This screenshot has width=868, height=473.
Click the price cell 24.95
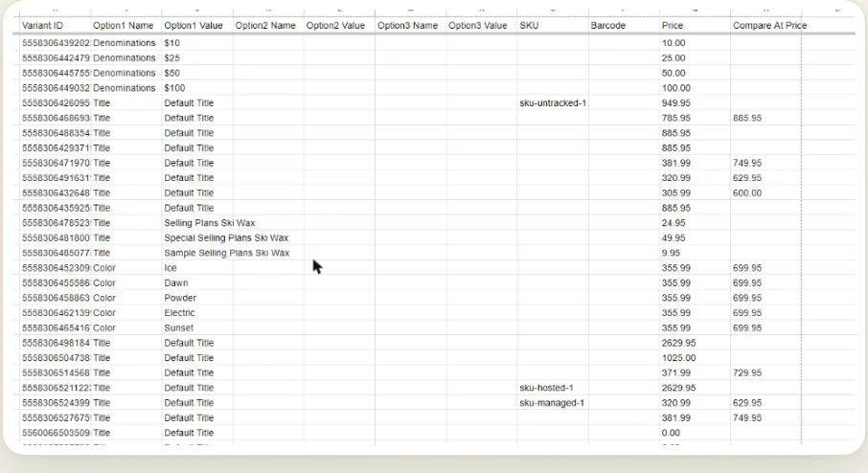tap(695, 223)
